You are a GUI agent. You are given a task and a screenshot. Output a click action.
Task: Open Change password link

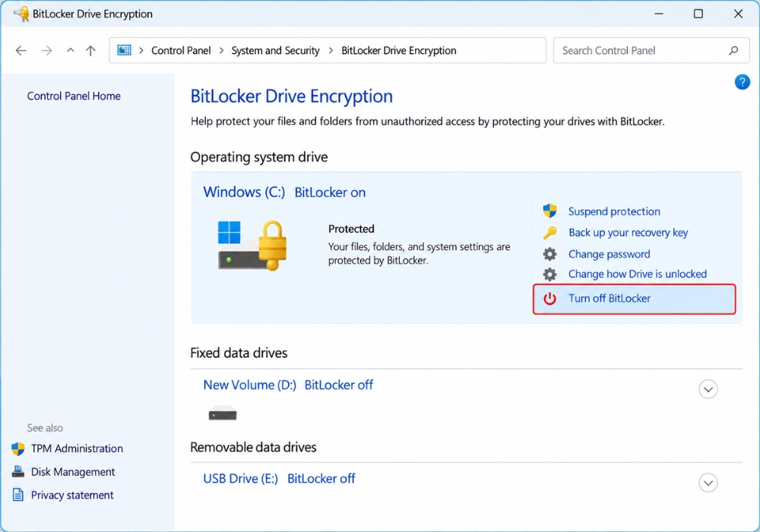pos(610,254)
